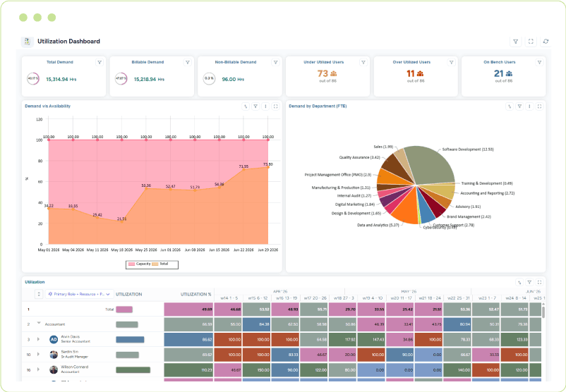This screenshot has width=566, height=392.
Task: Open filter in Demand v/s Availability chart
Action: coord(255,106)
